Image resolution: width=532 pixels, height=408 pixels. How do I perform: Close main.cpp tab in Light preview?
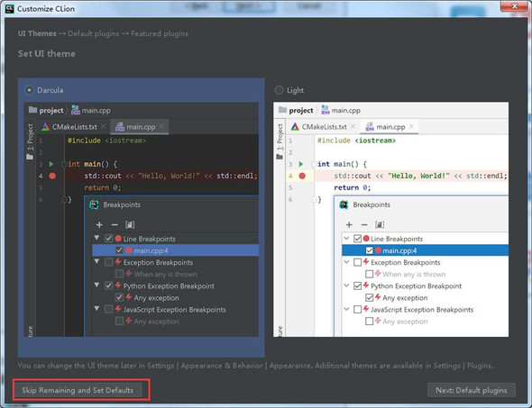411,126
